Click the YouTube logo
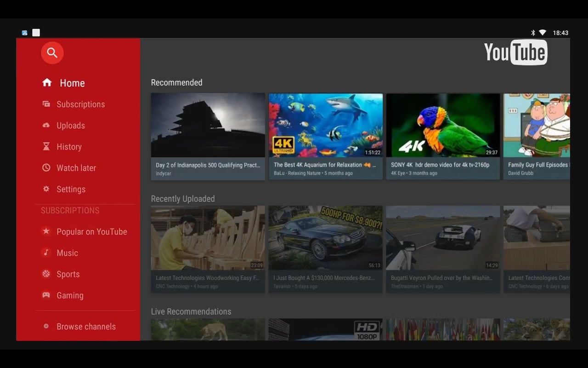This screenshot has height=368, width=588. tap(515, 52)
